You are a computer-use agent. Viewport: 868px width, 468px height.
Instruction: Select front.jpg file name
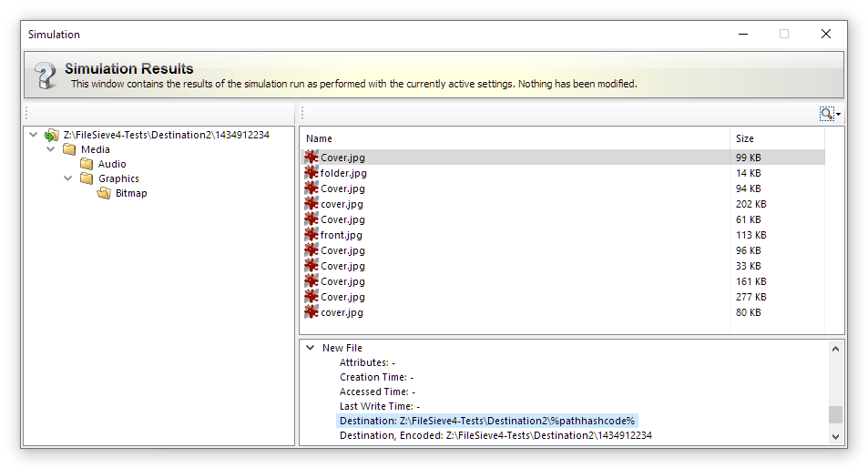click(x=341, y=235)
